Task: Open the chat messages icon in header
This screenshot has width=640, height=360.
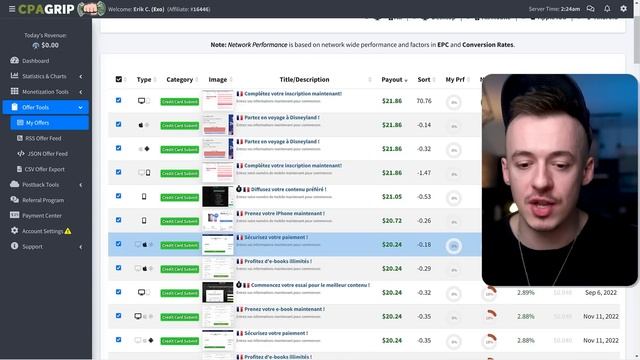Action: point(590,9)
